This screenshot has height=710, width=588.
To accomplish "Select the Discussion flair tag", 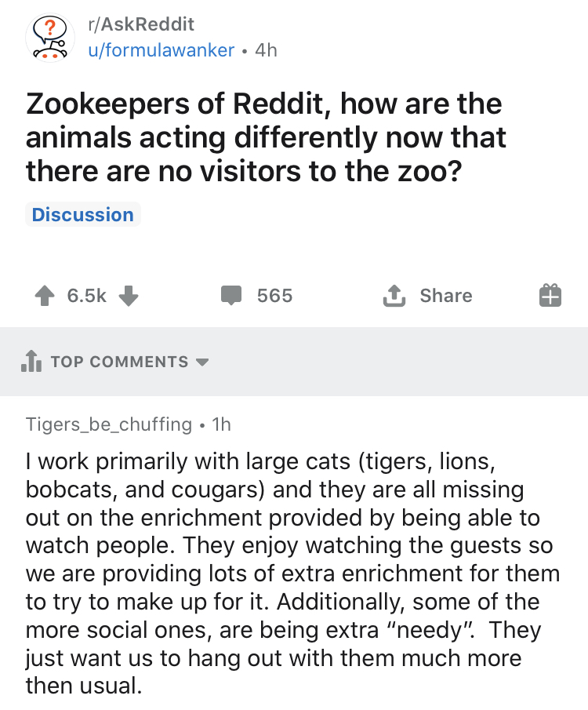I will click(x=83, y=214).
